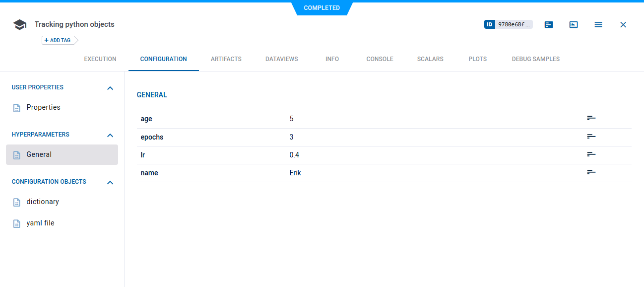
Task: Open the metadata icon on the lr row
Action: [x=591, y=154]
